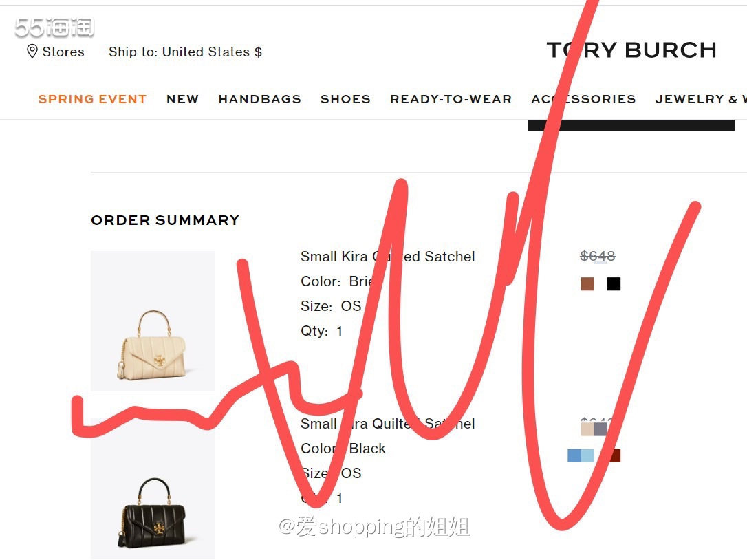Click the Stores location pin icon
Image resolution: width=747 pixels, height=560 pixels.
tap(32, 52)
